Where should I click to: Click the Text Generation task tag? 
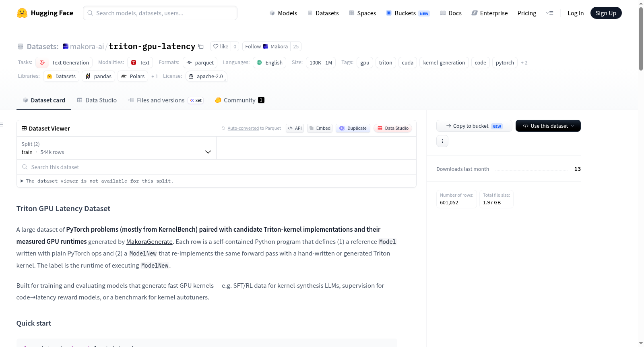click(x=64, y=62)
